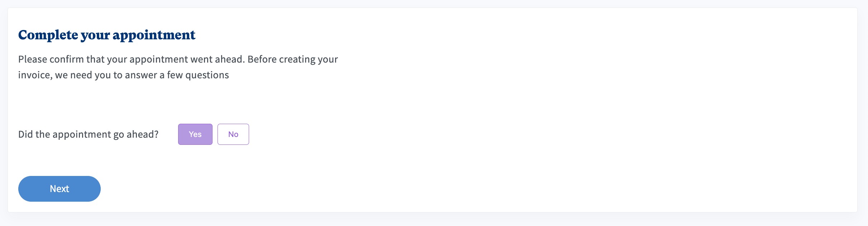The width and height of the screenshot is (868, 226).
Task: Click the appointment confirmation instructions paragraph
Action: pyautogui.click(x=178, y=67)
